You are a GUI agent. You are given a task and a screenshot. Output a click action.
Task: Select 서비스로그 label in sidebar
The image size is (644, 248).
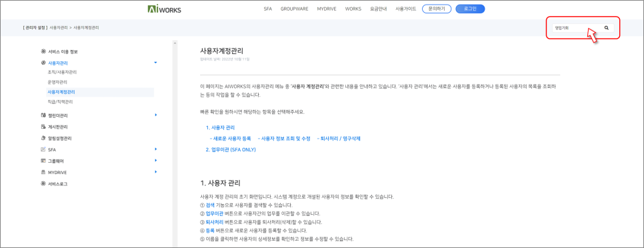pyautogui.click(x=58, y=184)
